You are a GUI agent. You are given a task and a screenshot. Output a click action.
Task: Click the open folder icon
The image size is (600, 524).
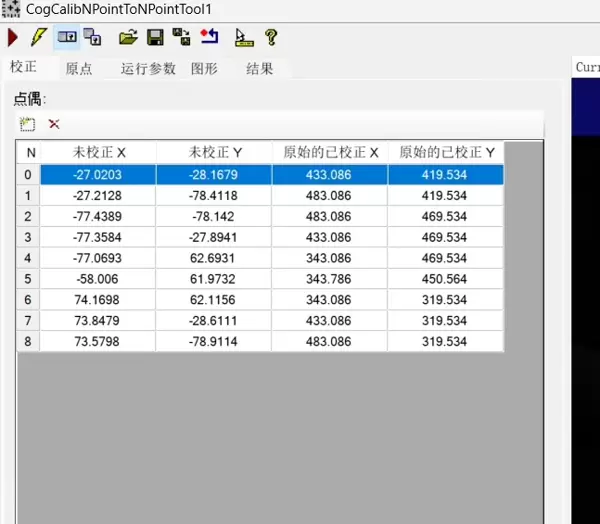[x=128, y=38]
